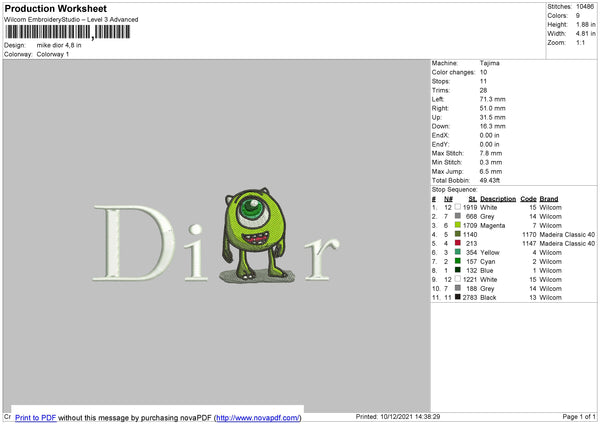600x424 pixels.
Task: Click the Code column header
Action: click(x=528, y=199)
